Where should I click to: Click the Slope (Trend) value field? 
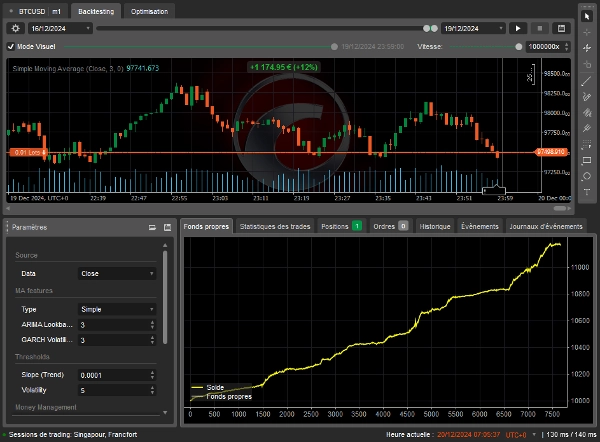click(112, 375)
